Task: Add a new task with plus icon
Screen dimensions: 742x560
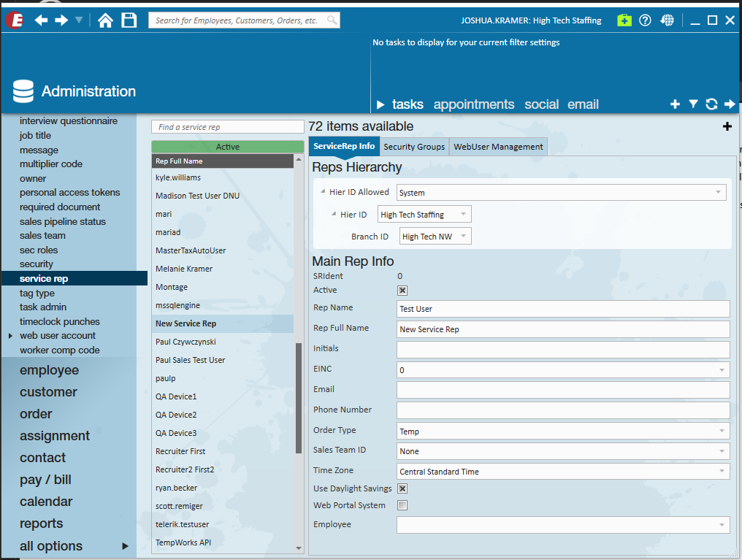Action: [676, 104]
